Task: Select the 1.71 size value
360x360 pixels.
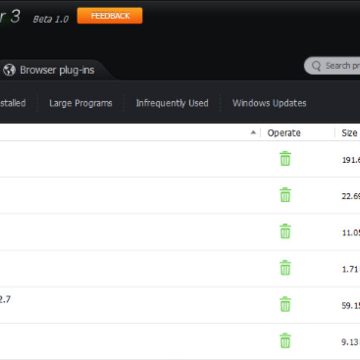Action: [350, 269]
